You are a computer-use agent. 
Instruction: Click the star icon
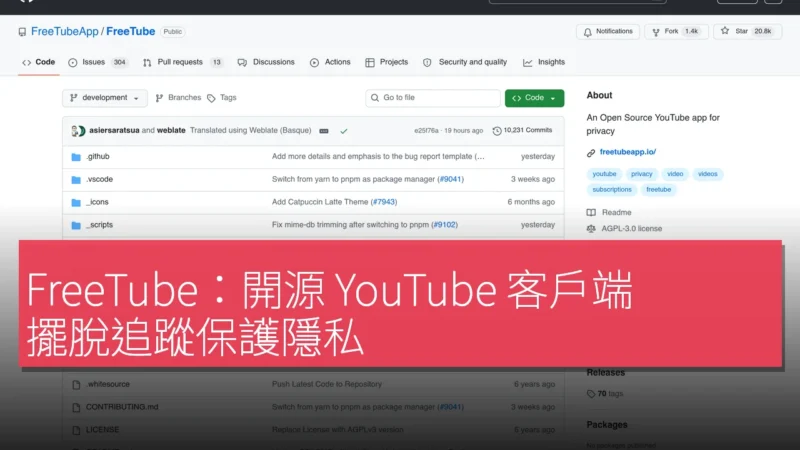click(x=725, y=31)
